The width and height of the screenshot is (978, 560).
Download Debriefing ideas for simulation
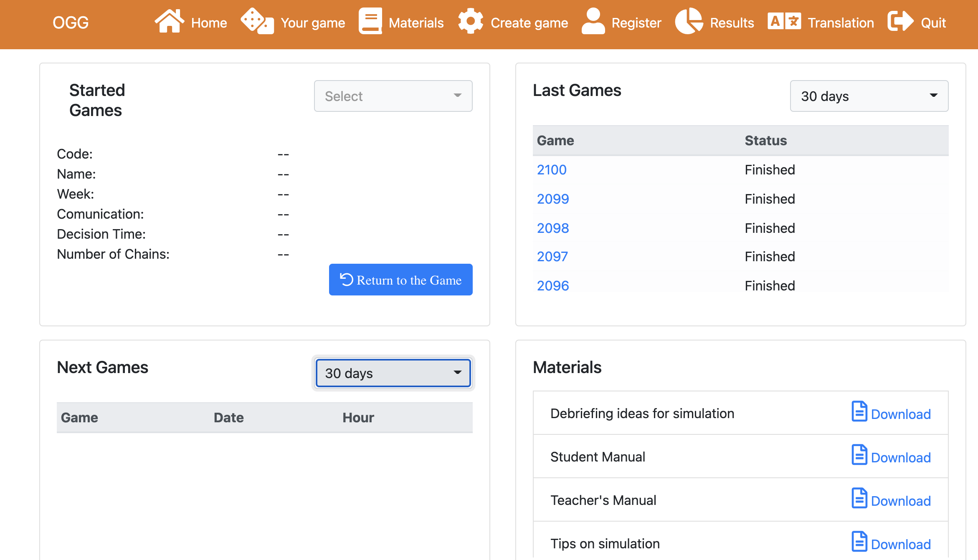pyautogui.click(x=900, y=414)
